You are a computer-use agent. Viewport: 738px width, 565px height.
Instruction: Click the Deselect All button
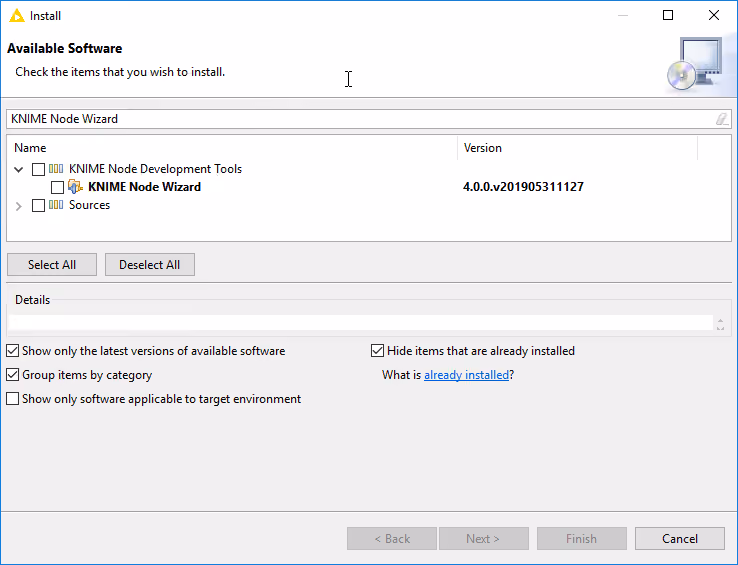[x=150, y=265]
